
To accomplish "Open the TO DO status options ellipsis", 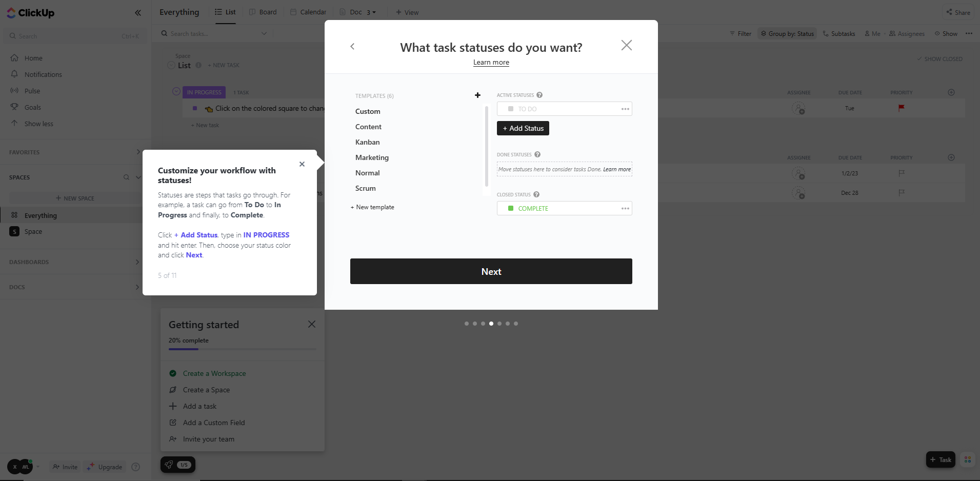I will [x=625, y=109].
